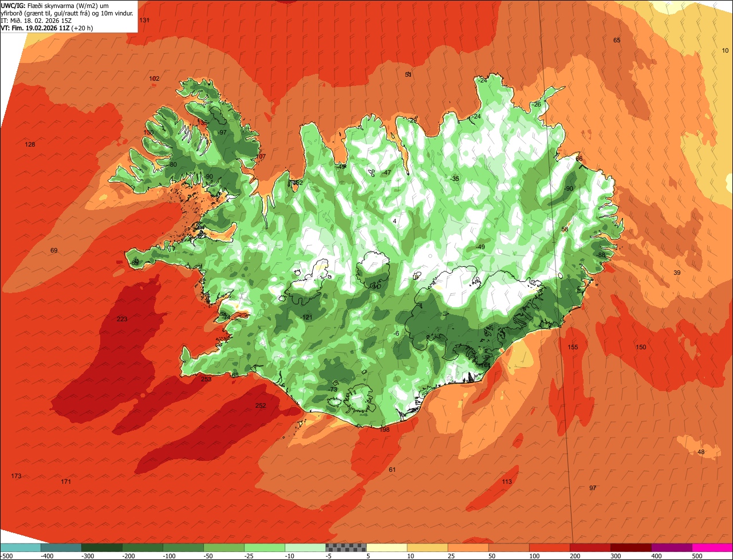Click the map value '65'

pos(617,40)
